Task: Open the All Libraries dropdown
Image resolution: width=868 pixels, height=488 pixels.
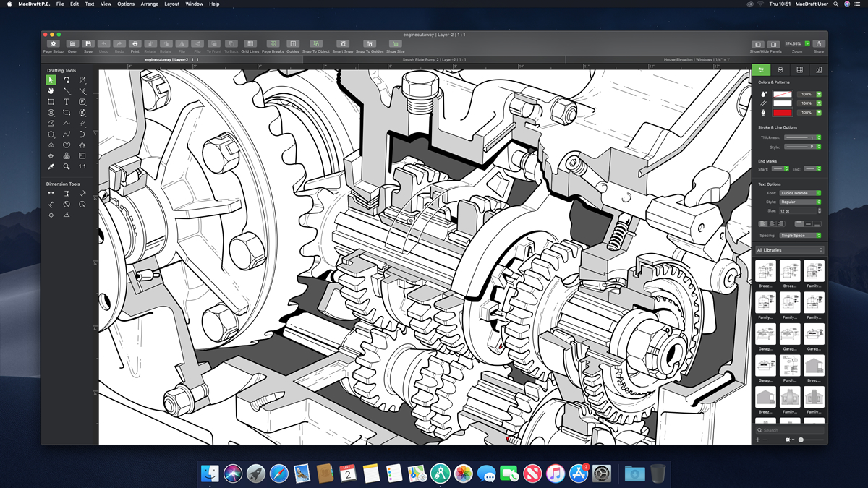Action: click(788, 249)
